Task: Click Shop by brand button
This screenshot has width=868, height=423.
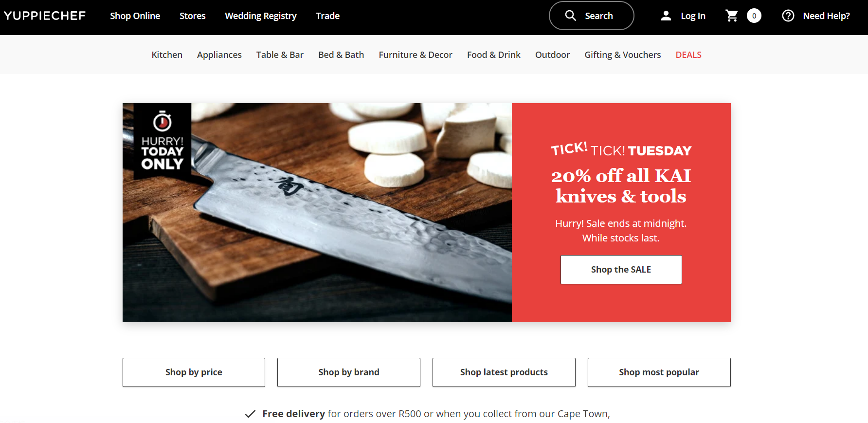Action: tap(349, 372)
